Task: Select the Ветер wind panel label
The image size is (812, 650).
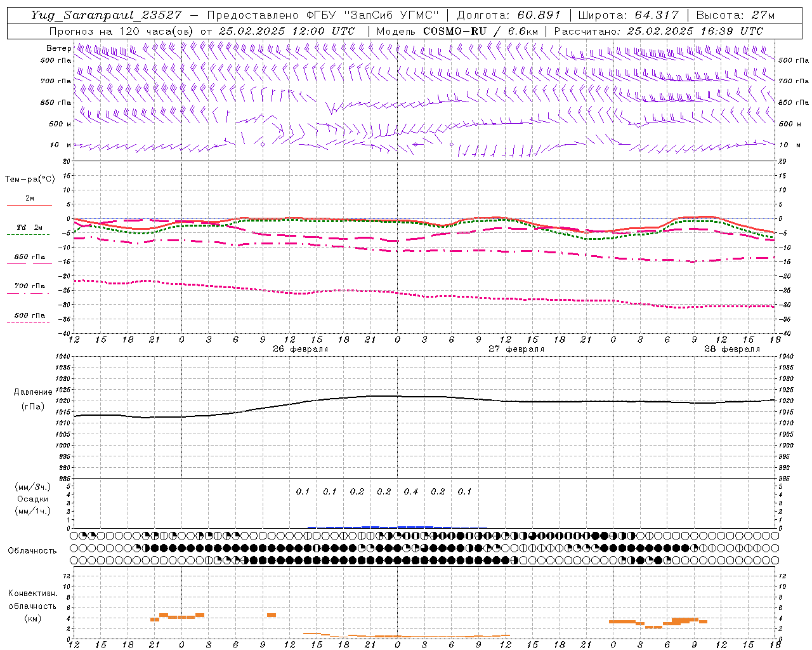Action: click(x=58, y=48)
